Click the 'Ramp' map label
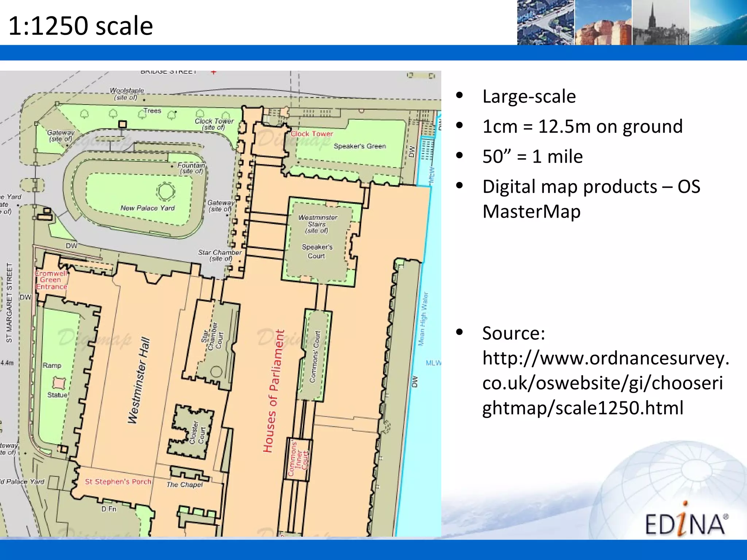747x560 pixels. pyautogui.click(x=52, y=365)
